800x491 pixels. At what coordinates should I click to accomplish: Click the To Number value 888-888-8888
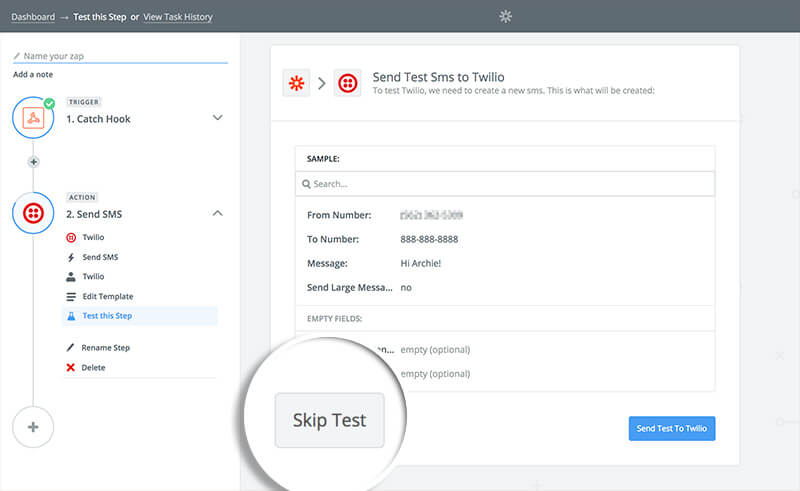[x=429, y=239]
